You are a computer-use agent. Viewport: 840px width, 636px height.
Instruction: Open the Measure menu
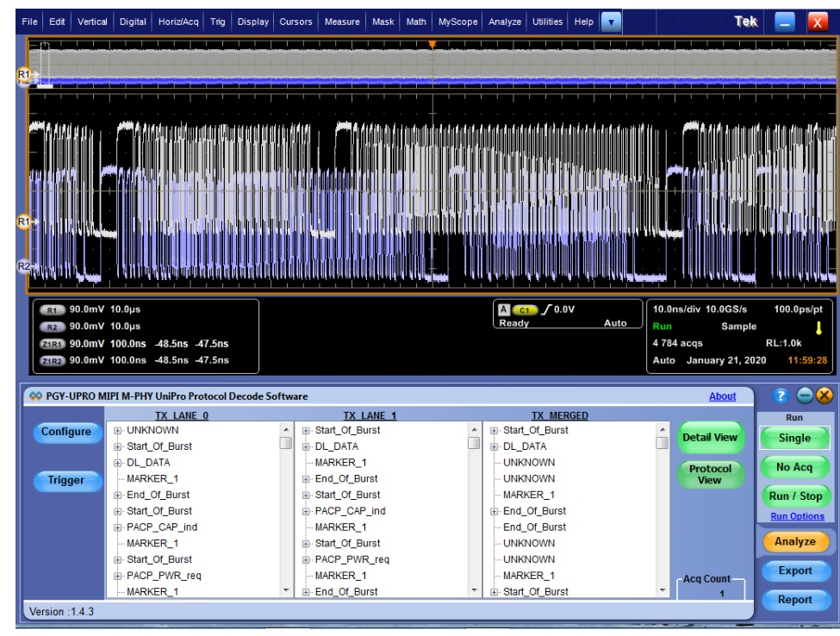(x=342, y=22)
